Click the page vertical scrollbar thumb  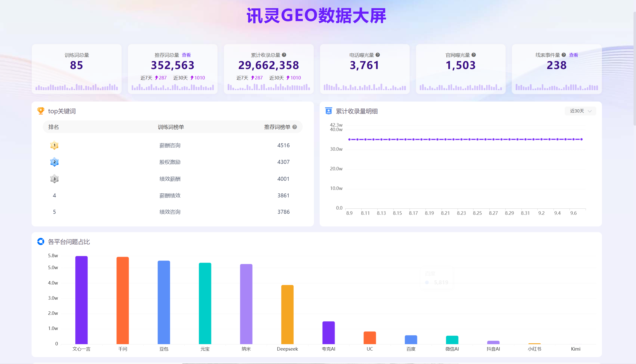635,68
